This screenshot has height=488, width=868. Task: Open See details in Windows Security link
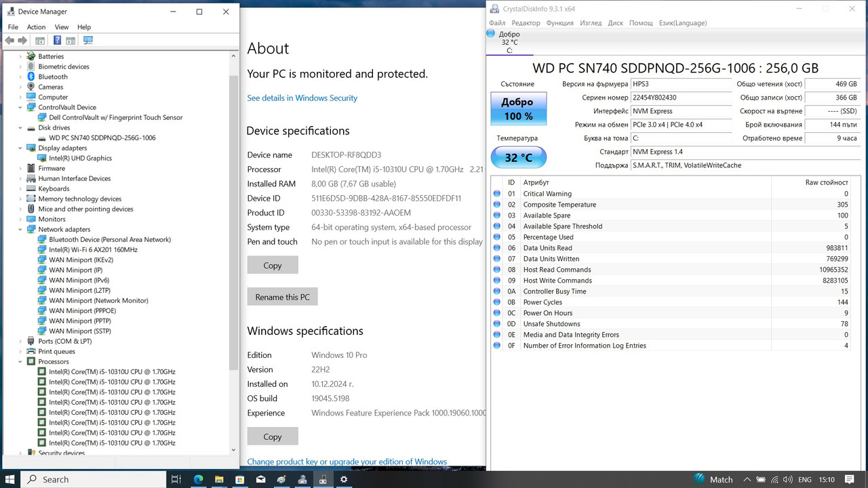click(302, 98)
